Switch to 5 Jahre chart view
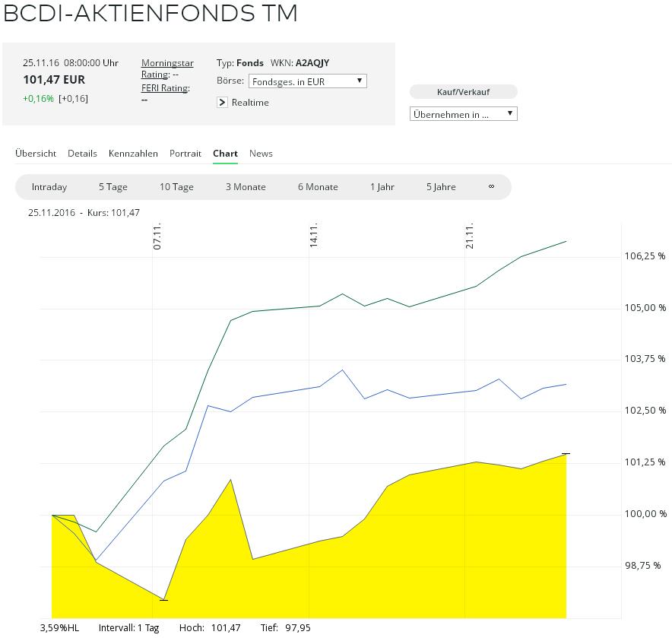This screenshot has width=672, height=638. 441,187
